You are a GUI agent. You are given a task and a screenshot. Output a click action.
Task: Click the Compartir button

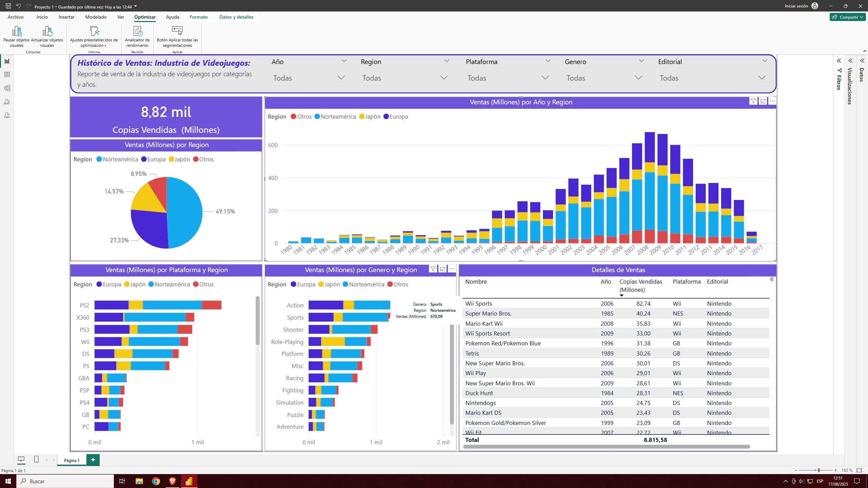(847, 17)
